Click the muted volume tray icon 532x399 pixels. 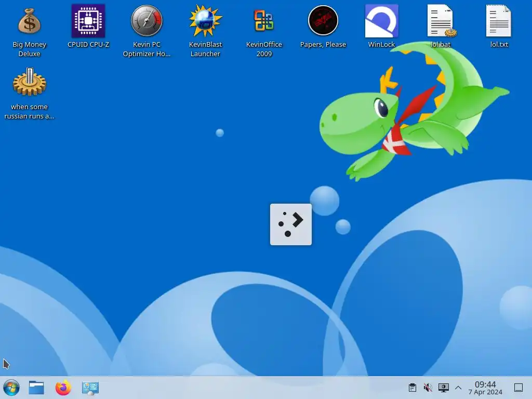[428, 388]
